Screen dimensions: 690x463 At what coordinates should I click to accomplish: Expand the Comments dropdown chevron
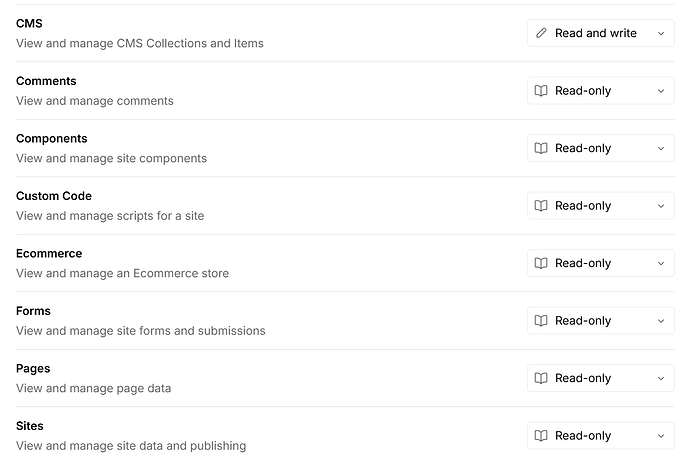click(x=661, y=91)
